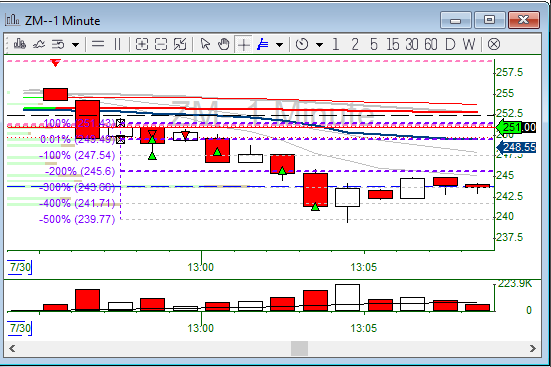Click the -400% (241.71) Fibonacci label
The height and width of the screenshot is (367, 551).
(x=77, y=203)
